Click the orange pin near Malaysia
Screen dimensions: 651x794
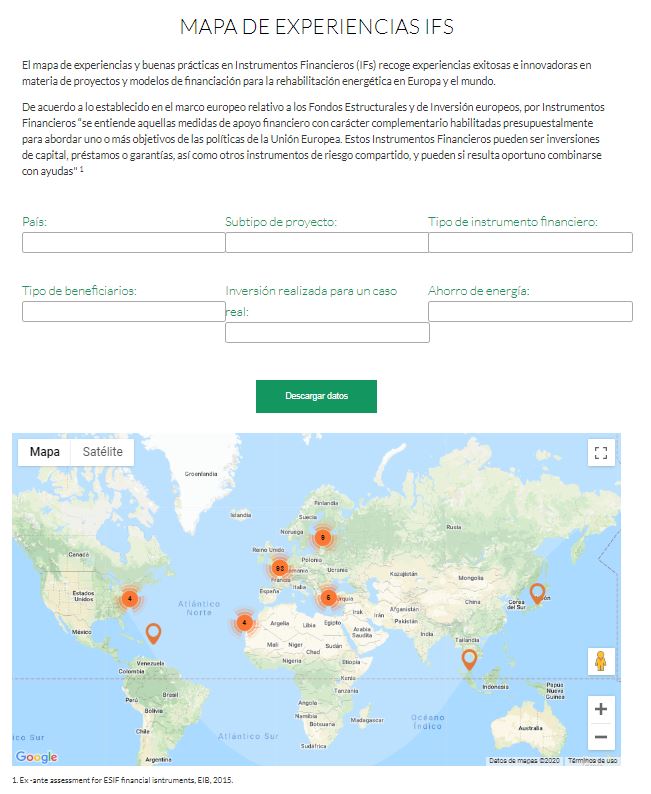469,658
